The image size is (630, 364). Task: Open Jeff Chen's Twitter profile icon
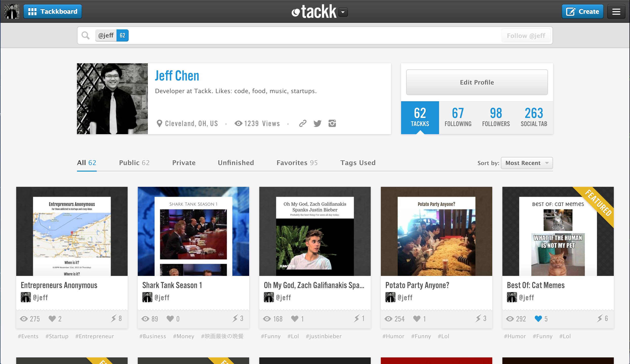point(317,123)
